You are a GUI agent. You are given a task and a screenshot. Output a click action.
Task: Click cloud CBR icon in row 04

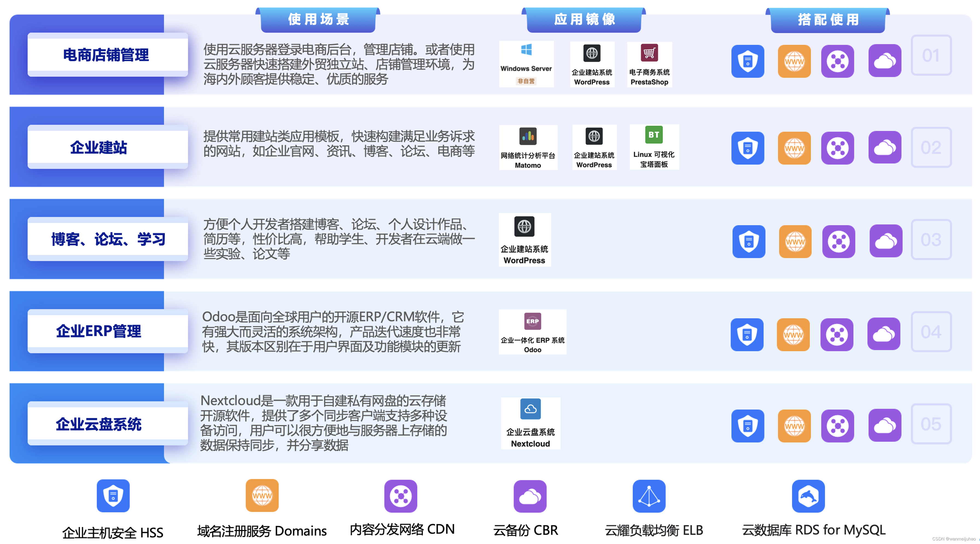coord(884,334)
